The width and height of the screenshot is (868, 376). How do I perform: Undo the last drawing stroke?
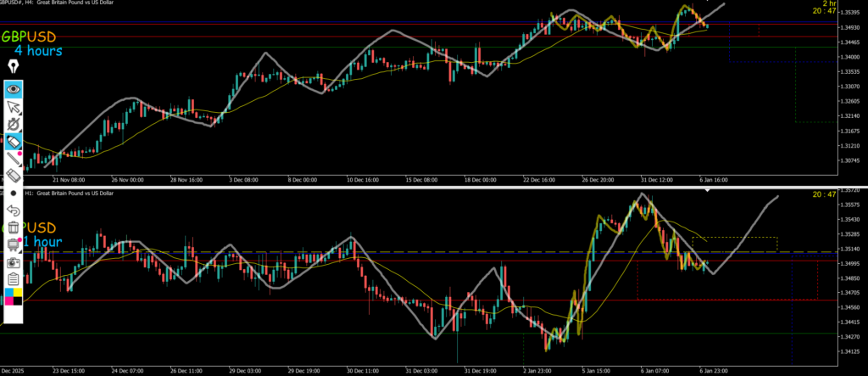(x=14, y=210)
